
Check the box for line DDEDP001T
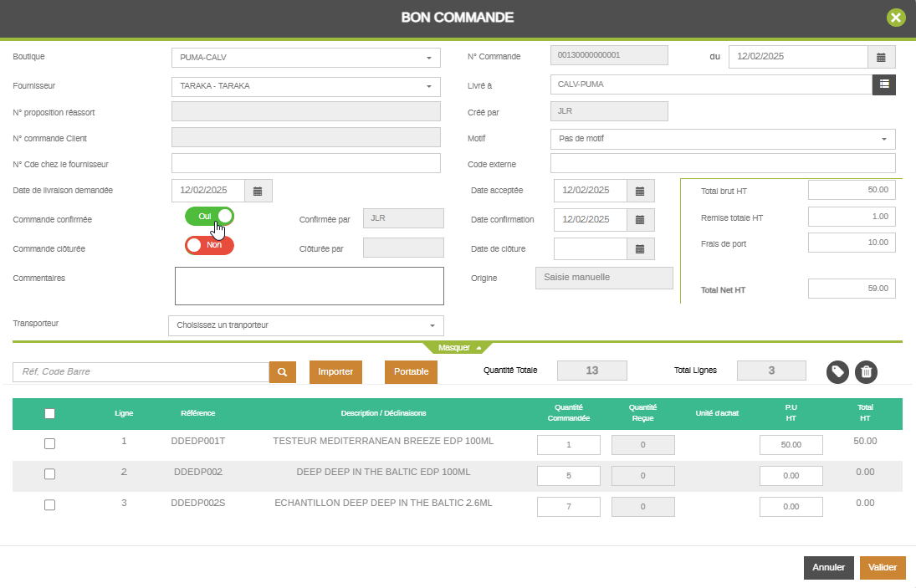point(49,444)
